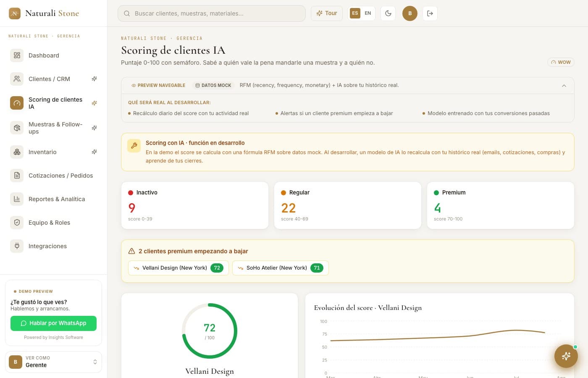The image size is (588, 378).
Task: Navigate to Cotizaciones / Pedidos
Action: [x=53, y=176]
